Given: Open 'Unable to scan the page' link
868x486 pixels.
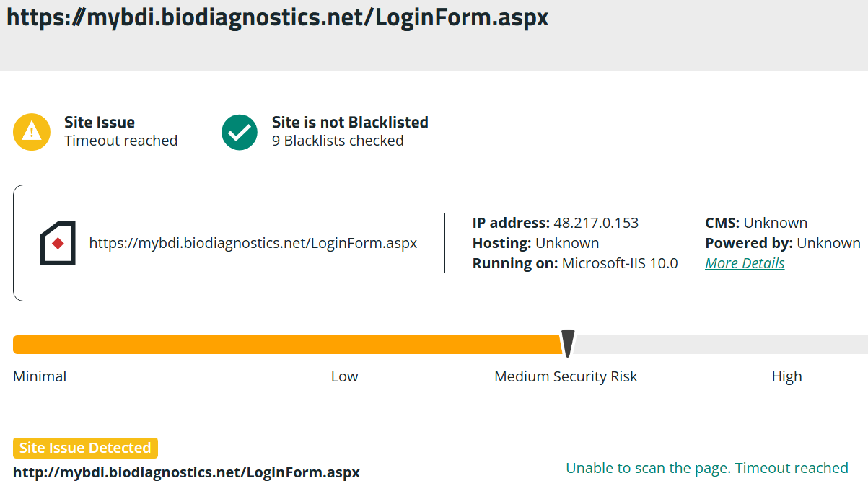Looking at the screenshot, I should pos(706,468).
